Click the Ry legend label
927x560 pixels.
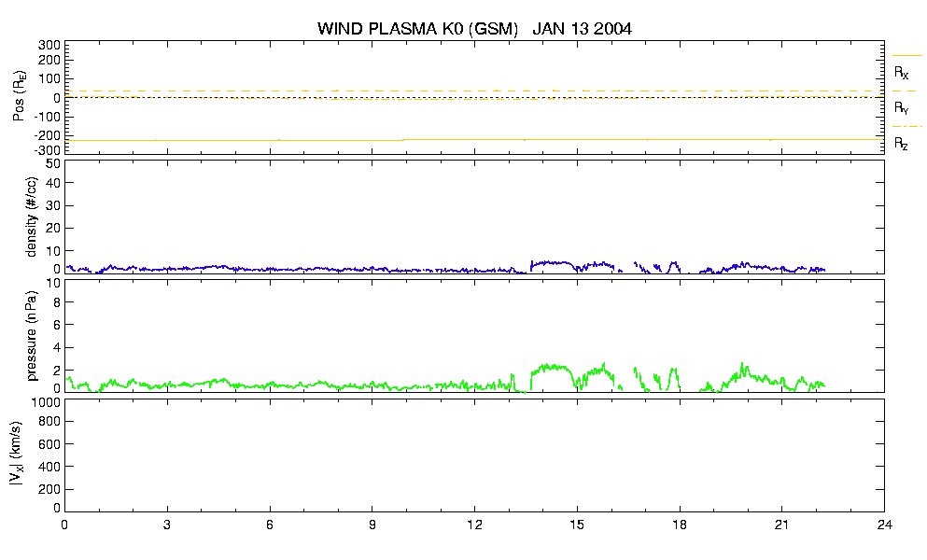click(901, 108)
